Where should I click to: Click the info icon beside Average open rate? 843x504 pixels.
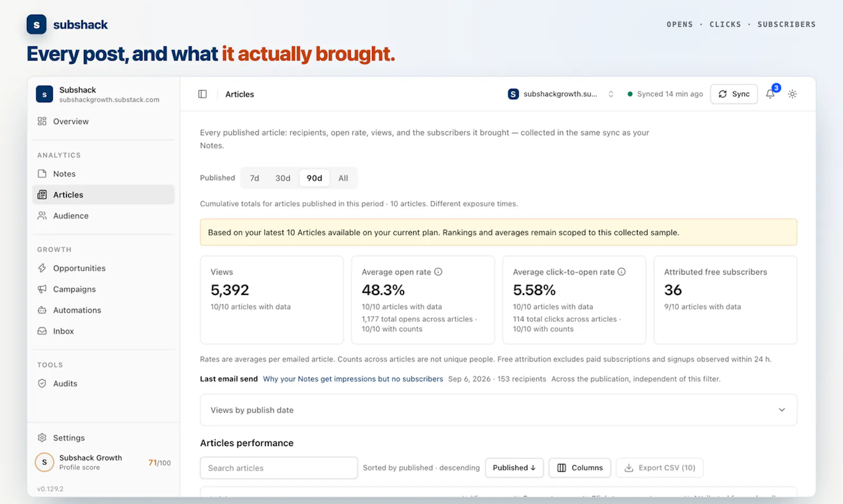(x=438, y=272)
